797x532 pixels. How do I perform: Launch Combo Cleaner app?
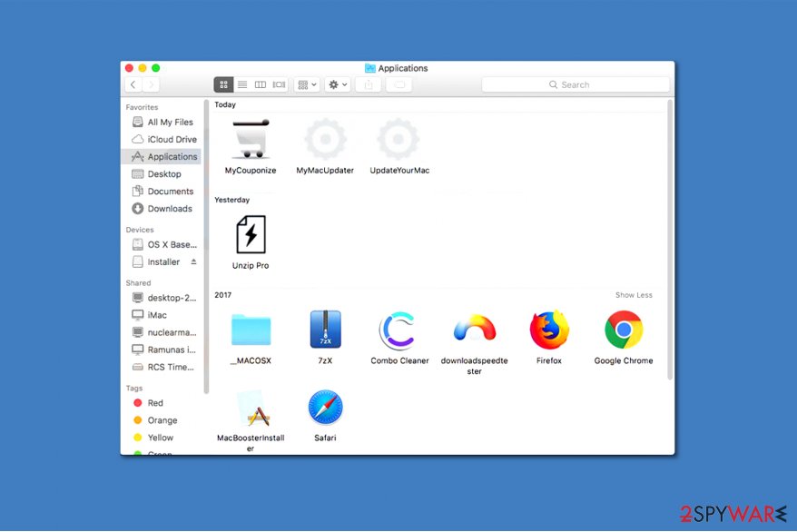[399, 330]
